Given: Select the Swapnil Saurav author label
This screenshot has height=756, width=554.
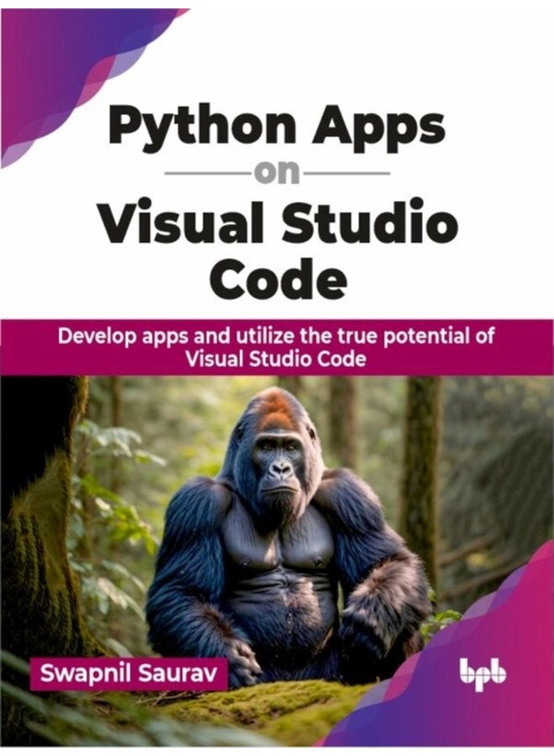Looking at the screenshot, I should tap(128, 674).
